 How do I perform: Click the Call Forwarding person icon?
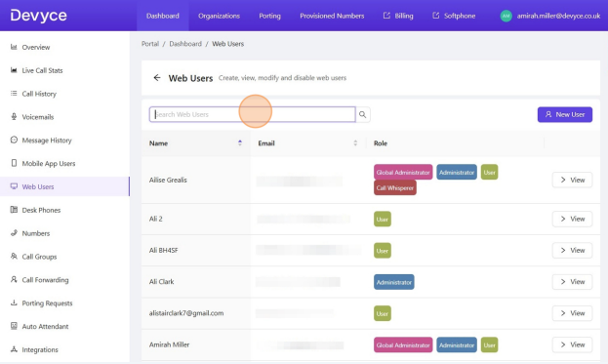coord(14,279)
